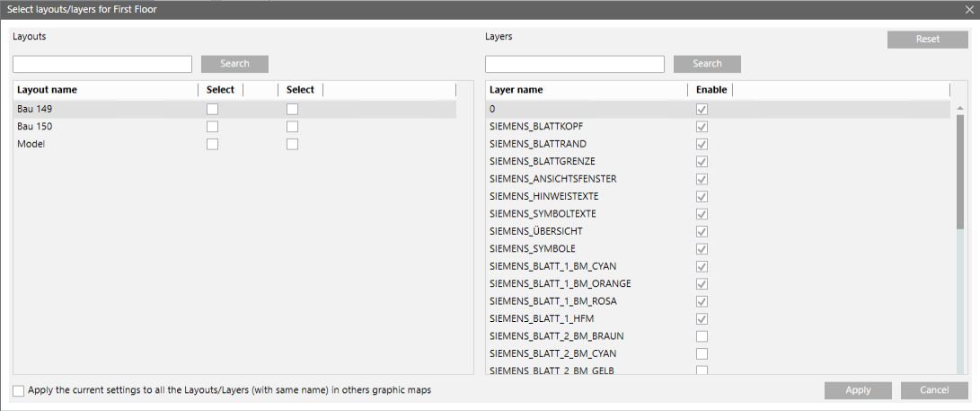Enable layer SIEMENS_BLATT_2_BM_BRAUN
The width and height of the screenshot is (980, 411).
(702, 336)
